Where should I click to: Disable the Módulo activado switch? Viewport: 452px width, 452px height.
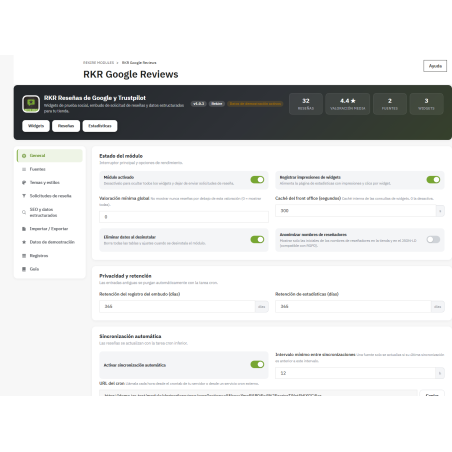(x=257, y=180)
